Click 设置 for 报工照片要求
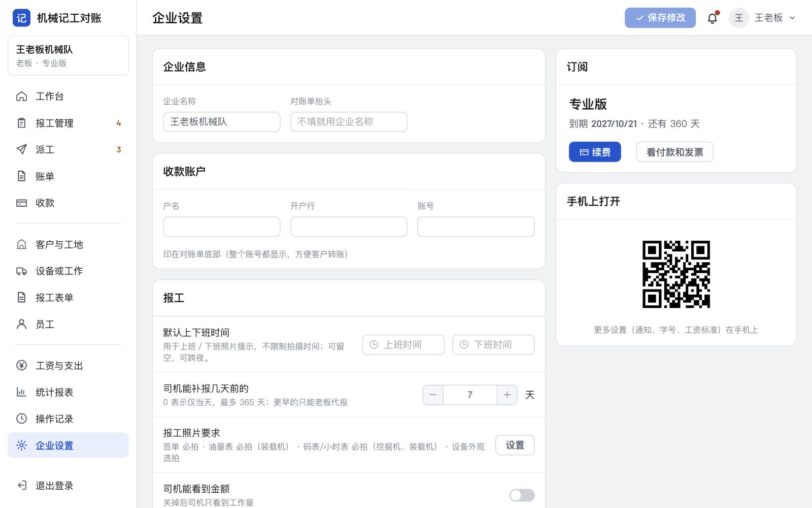Image resolution: width=812 pixels, height=508 pixels. tap(515, 445)
